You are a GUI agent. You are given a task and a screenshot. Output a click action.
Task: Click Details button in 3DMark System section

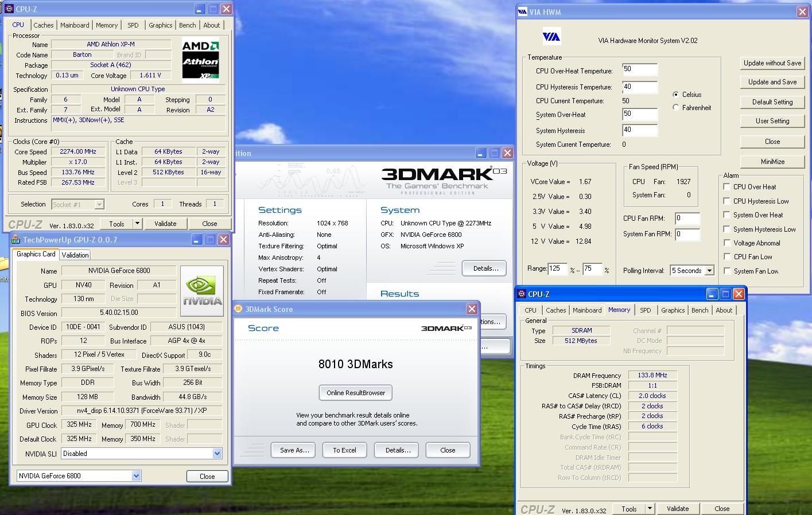485,268
